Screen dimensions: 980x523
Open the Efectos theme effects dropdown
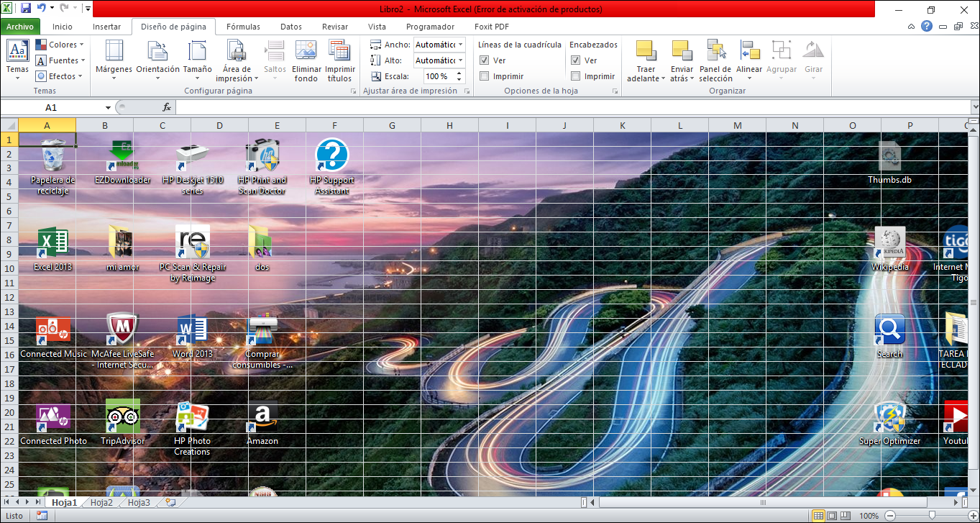pyautogui.click(x=59, y=76)
